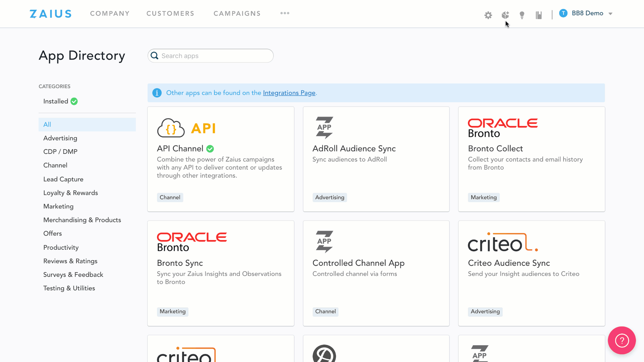644x362 pixels.
Task: Click Advertising tag on Criteo Audience Sync
Action: (485, 312)
